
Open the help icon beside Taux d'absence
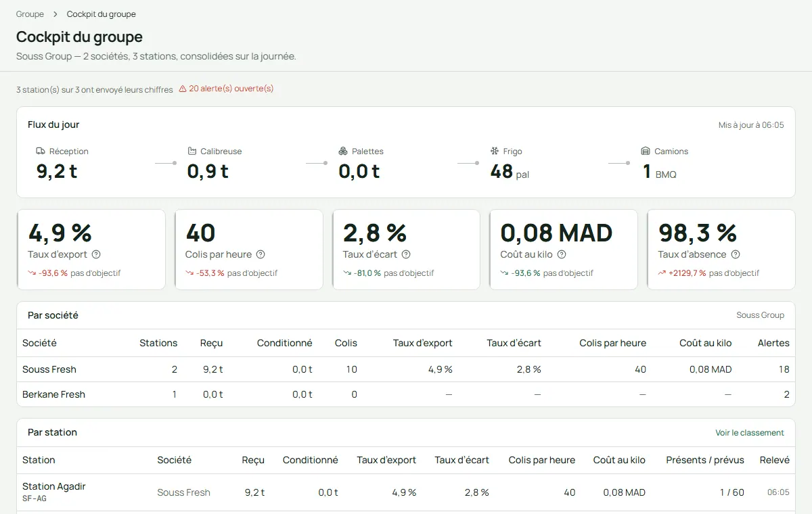[736, 254]
